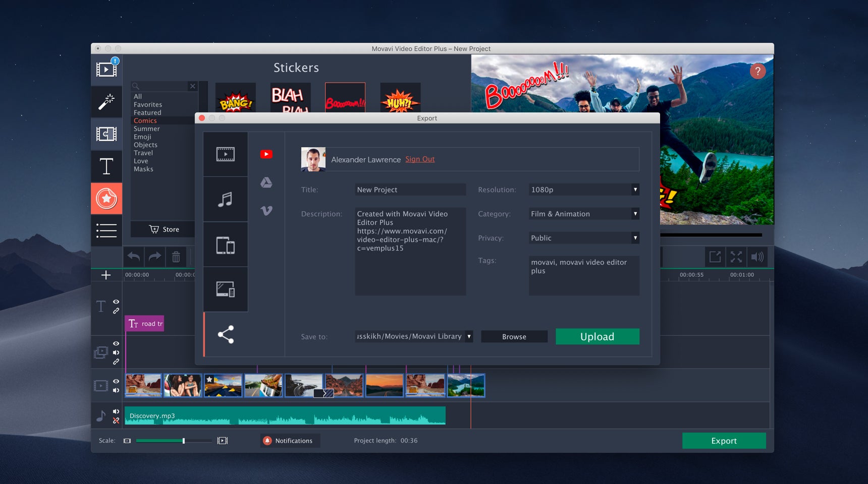Open the Category Film & Animation dropdown
The height and width of the screenshot is (484, 868).
pyautogui.click(x=584, y=214)
